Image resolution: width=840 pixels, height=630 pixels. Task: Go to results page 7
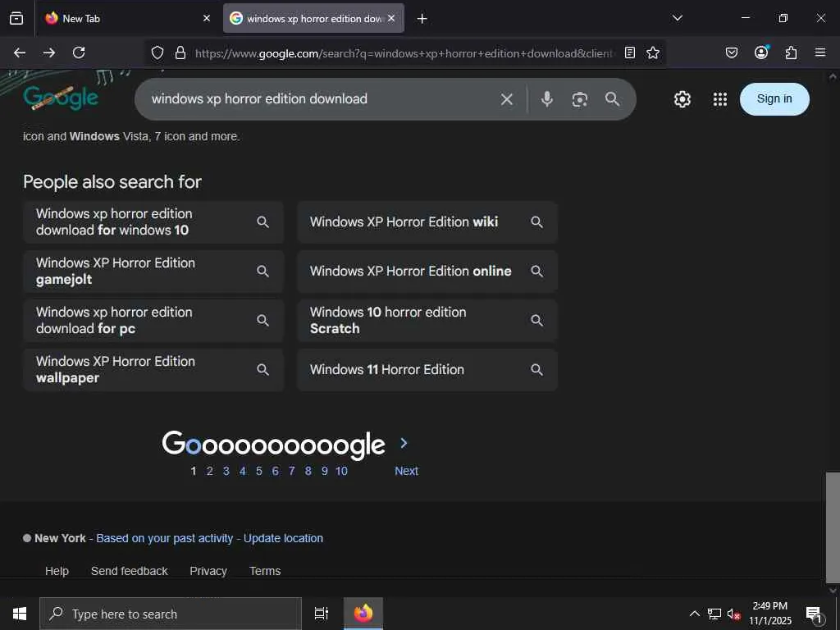point(291,471)
